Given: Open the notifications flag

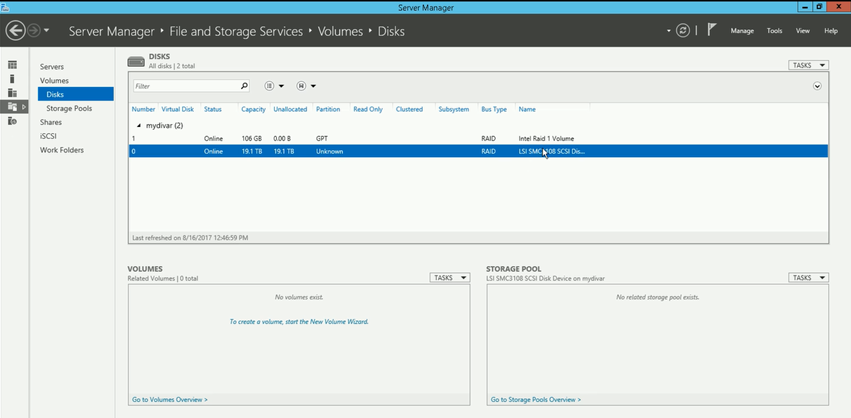Looking at the screenshot, I should 711,31.
